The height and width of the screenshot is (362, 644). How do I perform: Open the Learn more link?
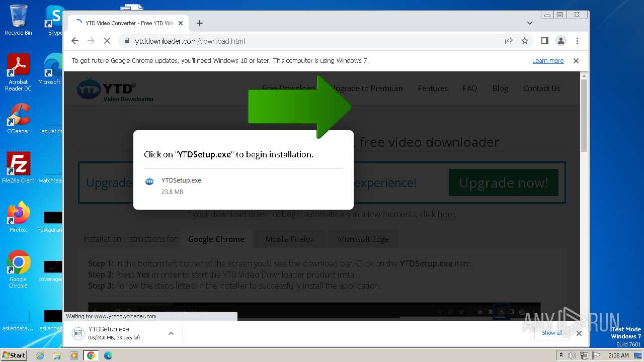tap(548, 61)
